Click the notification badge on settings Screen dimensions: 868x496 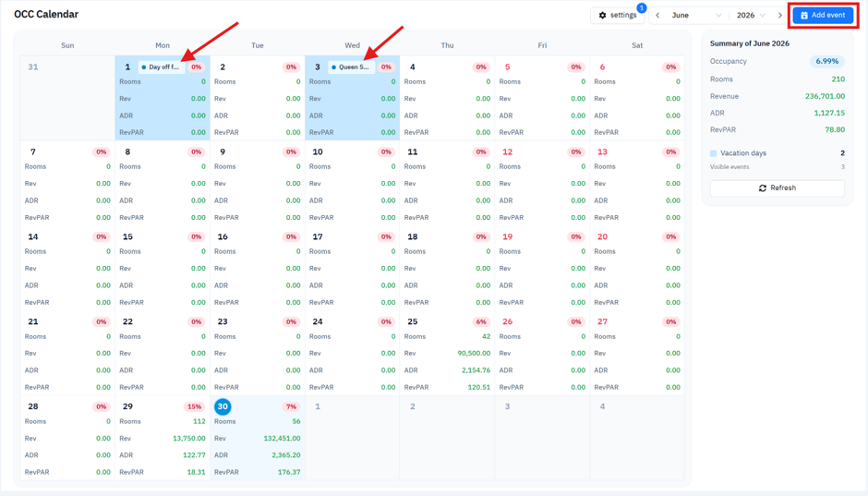(641, 8)
